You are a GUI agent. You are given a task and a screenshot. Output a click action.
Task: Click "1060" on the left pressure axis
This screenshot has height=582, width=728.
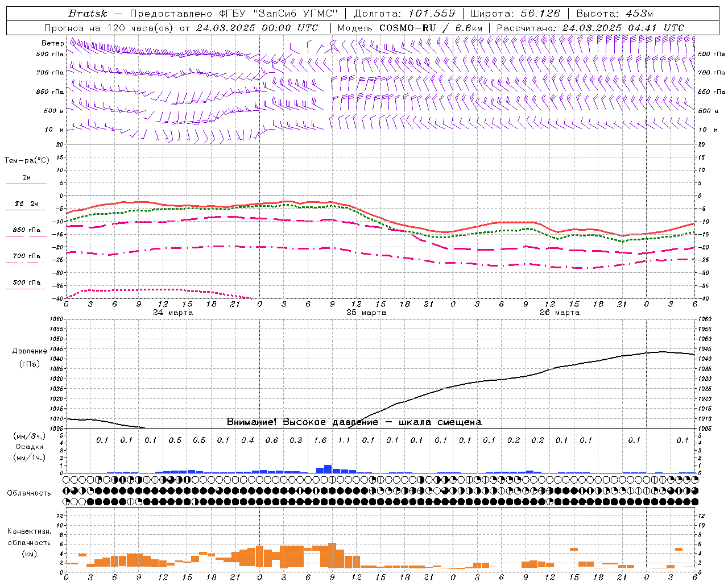point(56,319)
